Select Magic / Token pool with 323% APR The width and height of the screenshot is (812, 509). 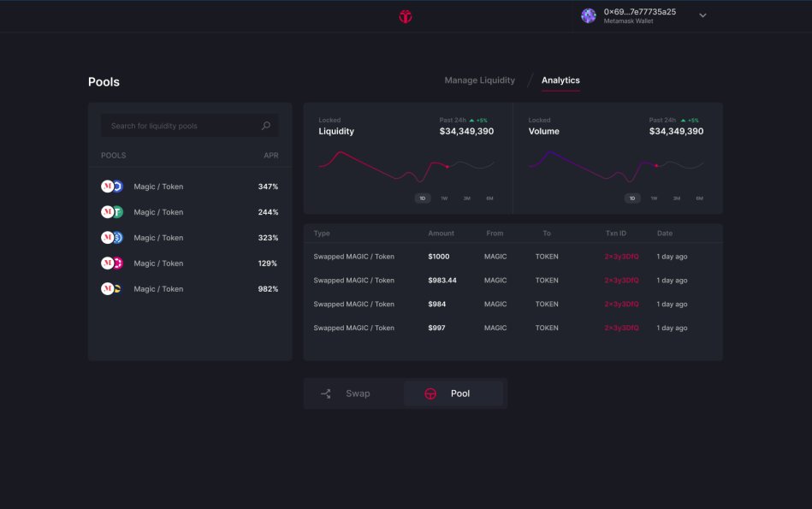(190, 238)
